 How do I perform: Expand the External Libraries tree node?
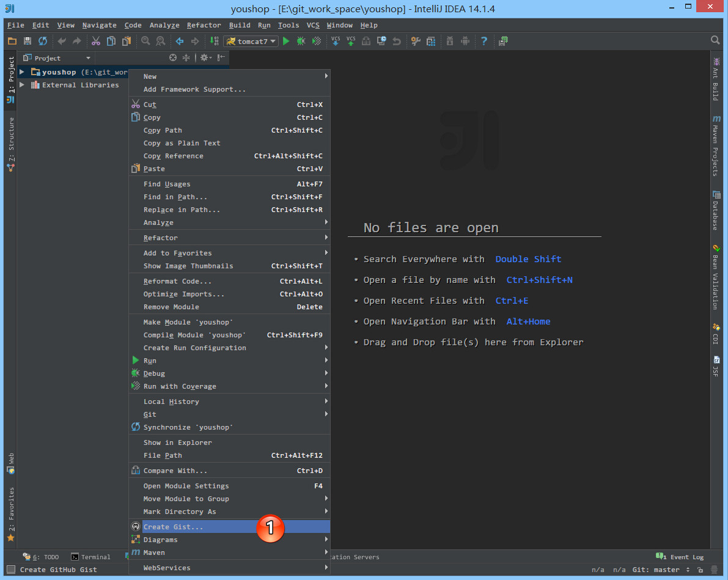(x=22, y=85)
